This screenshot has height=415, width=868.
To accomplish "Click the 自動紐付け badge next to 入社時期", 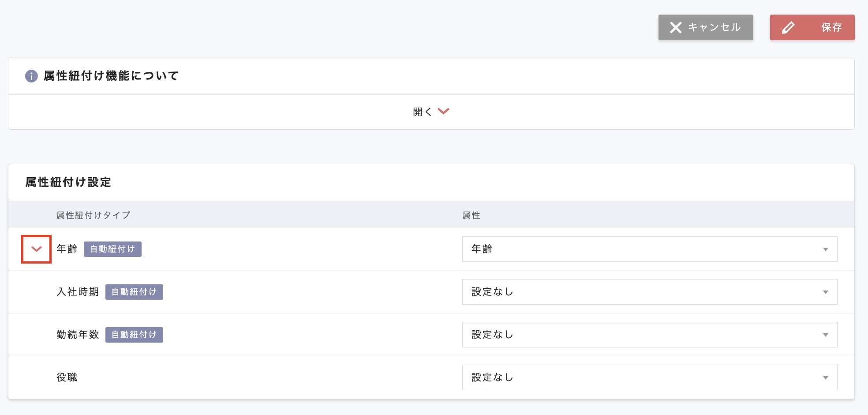I will pyautogui.click(x=134, y=292).
